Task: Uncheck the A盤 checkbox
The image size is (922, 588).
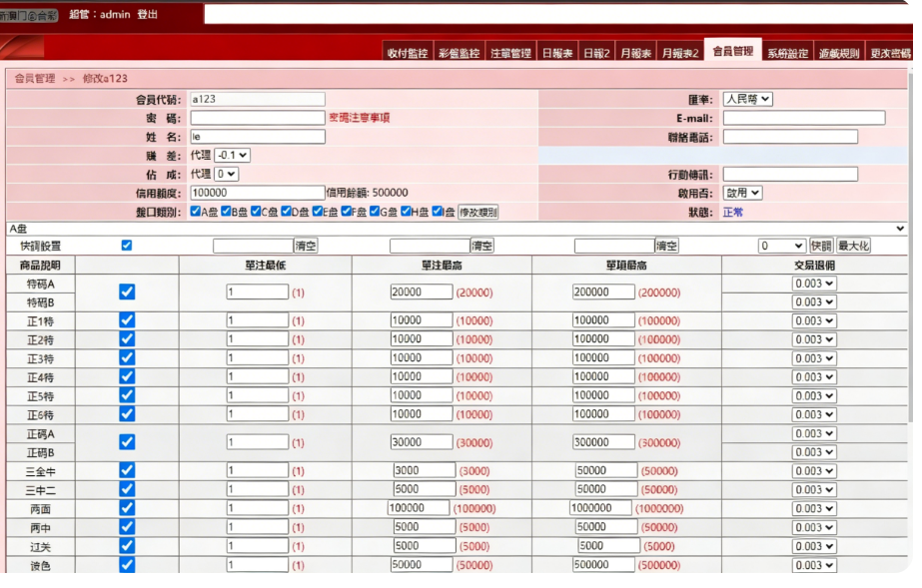Action: tap(196, 212)
